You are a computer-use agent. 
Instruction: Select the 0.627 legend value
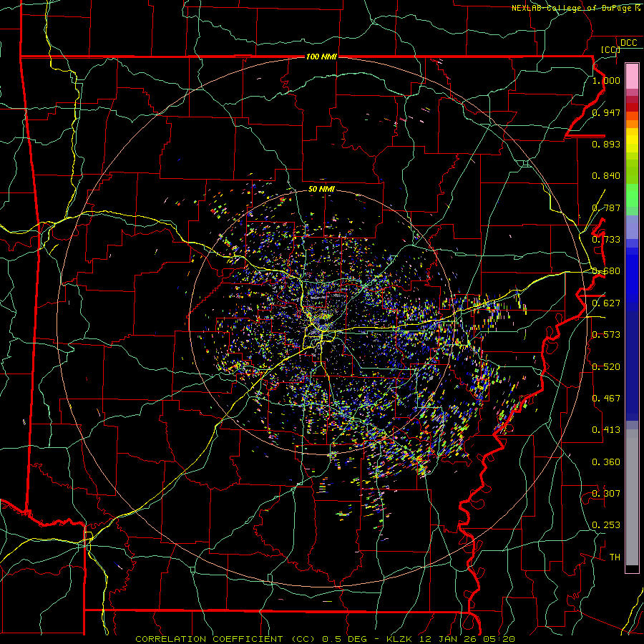[x=606, y=303]
